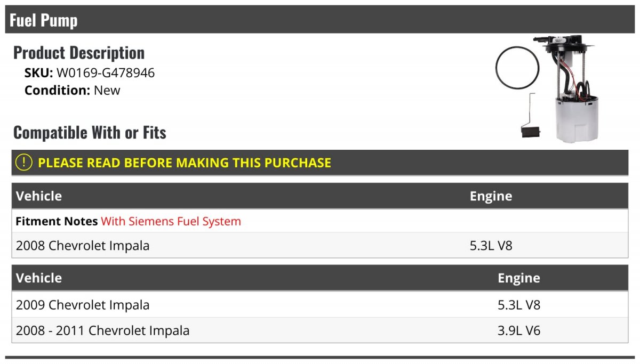Image resolution: width=640 pixels, height=364 pixels.
Task: Click the SKU number W0169-G478946
Action: 106,72
